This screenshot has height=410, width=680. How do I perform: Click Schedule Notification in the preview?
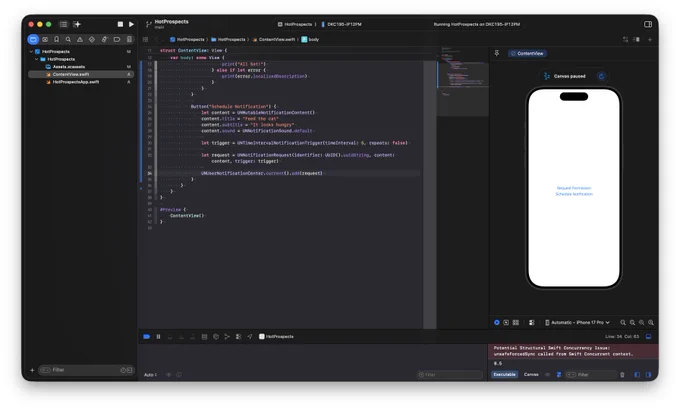click(x=574, y=194)
